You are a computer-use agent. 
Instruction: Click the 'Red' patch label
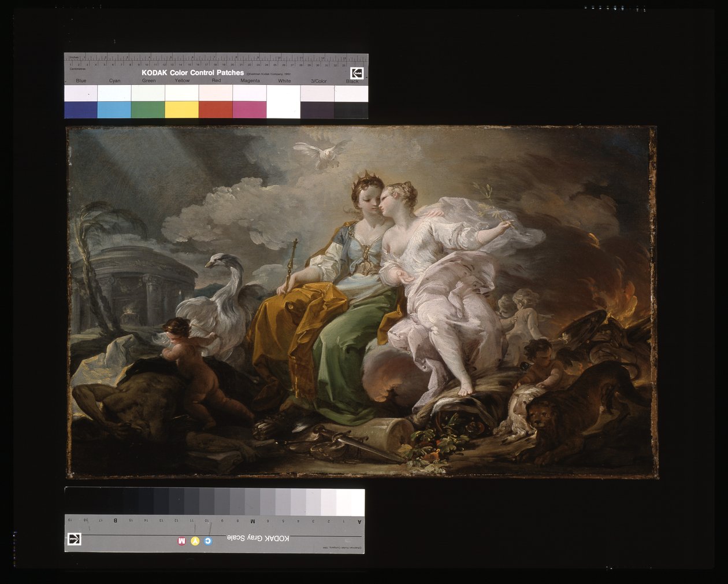click(216, 81)
